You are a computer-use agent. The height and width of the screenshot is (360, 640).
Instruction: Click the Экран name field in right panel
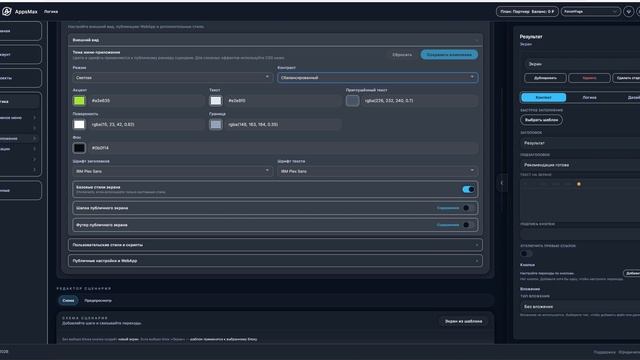pyautogui.click(x=582, y=64)
